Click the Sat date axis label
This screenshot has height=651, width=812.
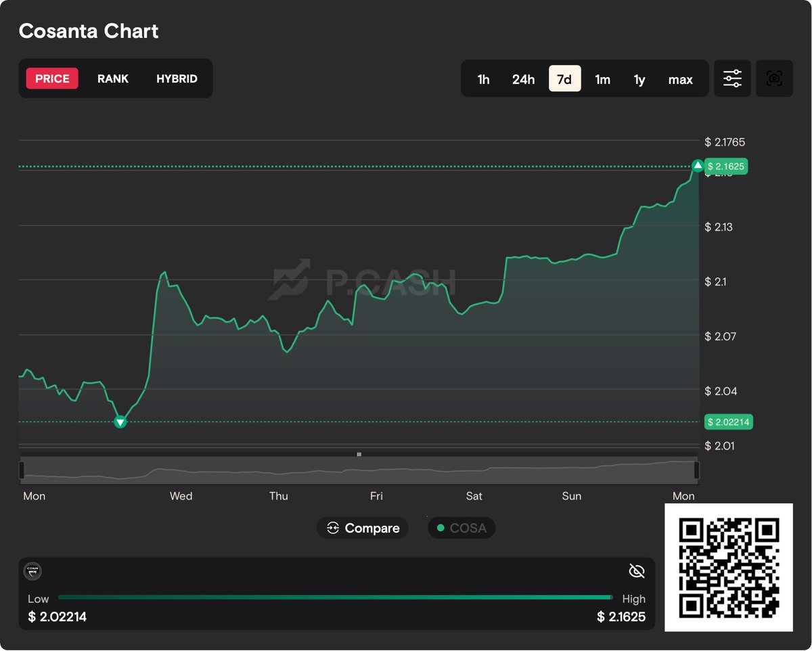coord(474,496)
